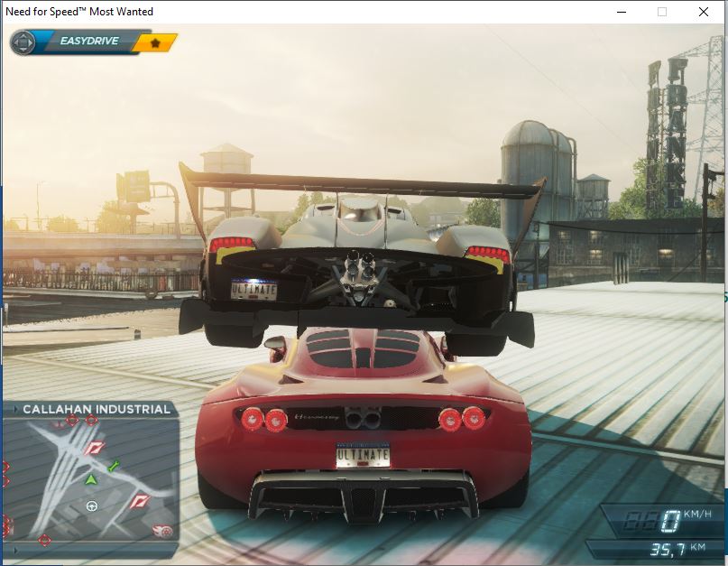Viewport: 728px width, 566px height.
Task: Select the NFS race marker above flaming wheel
Action: tap(139, 501)
